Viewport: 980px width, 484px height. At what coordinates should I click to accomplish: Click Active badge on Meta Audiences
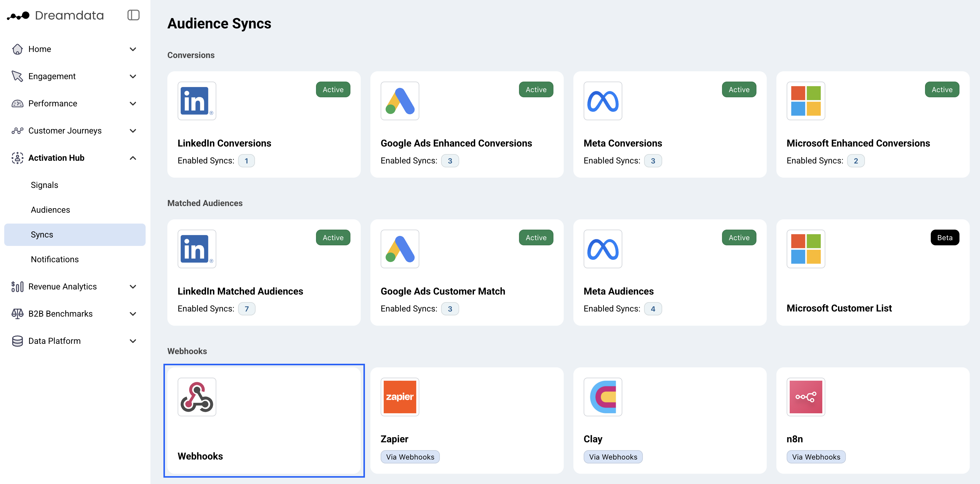739,237
